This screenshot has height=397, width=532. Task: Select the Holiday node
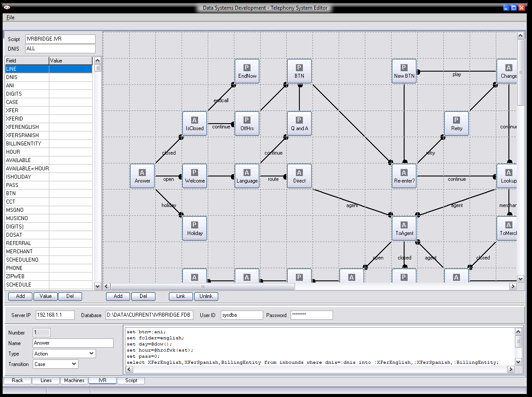click(x=195, y=228)
